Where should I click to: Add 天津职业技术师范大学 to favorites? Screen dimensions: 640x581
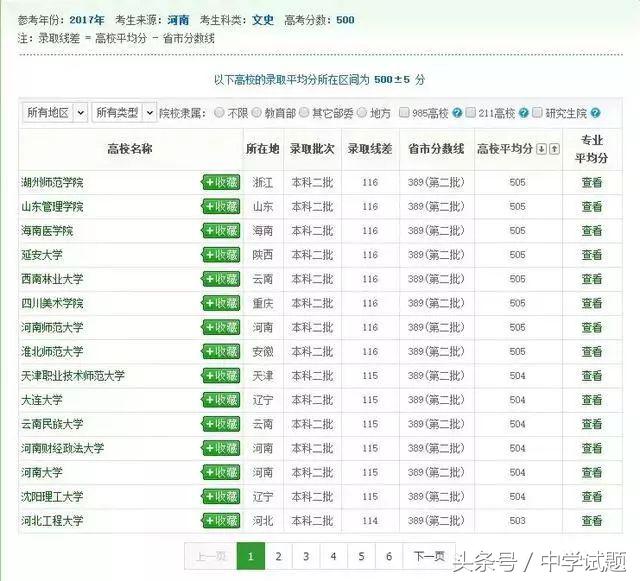[x=220, y=376]
